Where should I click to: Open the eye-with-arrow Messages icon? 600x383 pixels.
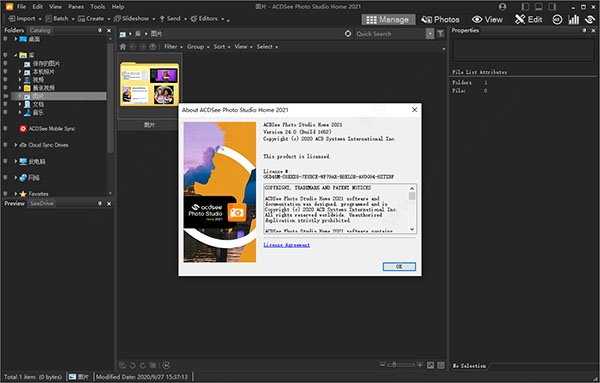pyautogui.click(x=590, y=20)
